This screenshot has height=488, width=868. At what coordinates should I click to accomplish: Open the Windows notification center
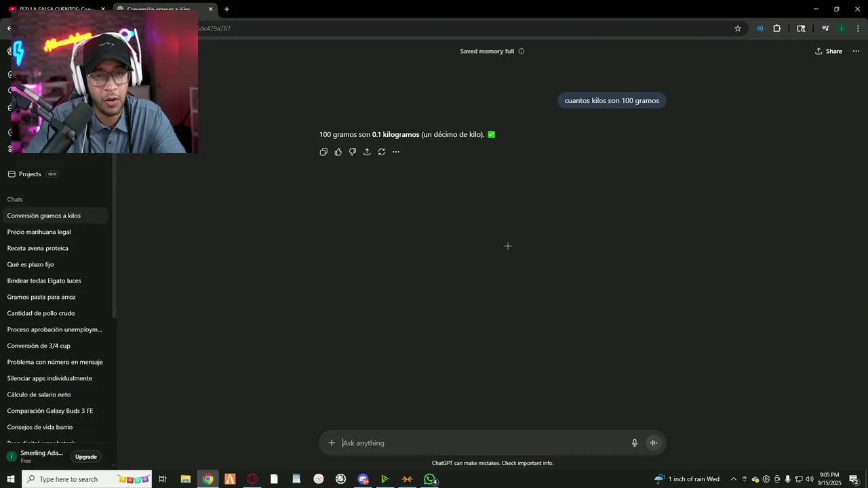(x=854, y=479)
